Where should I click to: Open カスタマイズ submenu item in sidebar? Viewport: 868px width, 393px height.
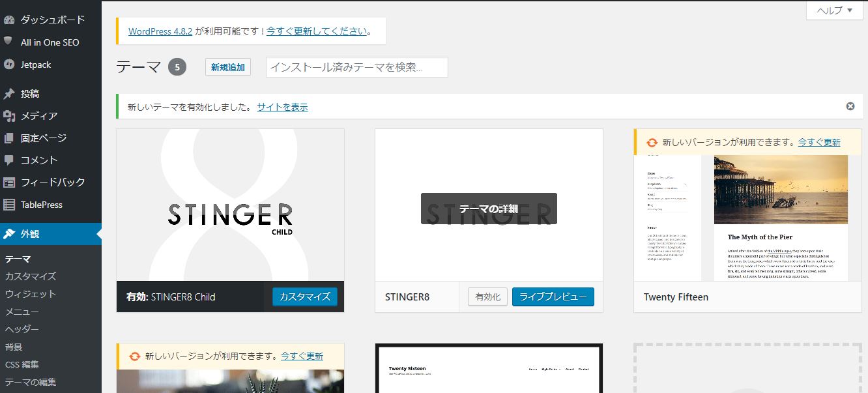pyautogui.click(x=31, y=276)
